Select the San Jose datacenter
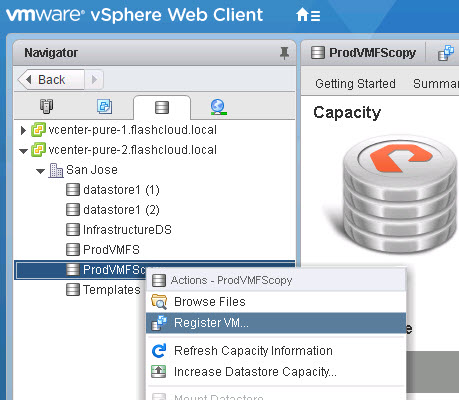 92,170
